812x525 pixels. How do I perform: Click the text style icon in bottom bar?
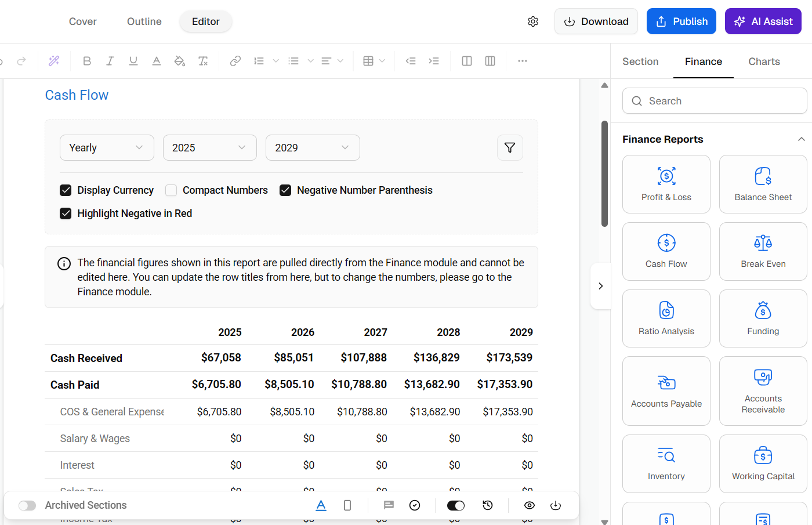click(321, 505)
